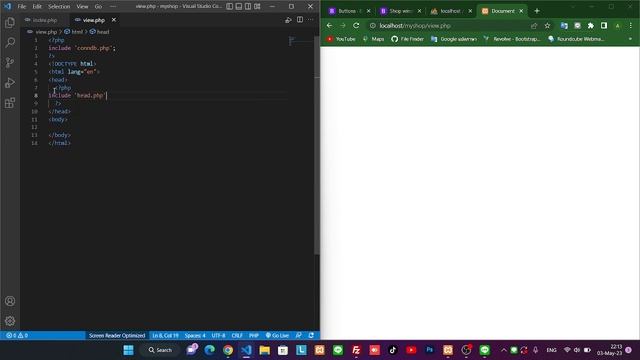Toggle primary side bar layout icon

tap(230, 7)
